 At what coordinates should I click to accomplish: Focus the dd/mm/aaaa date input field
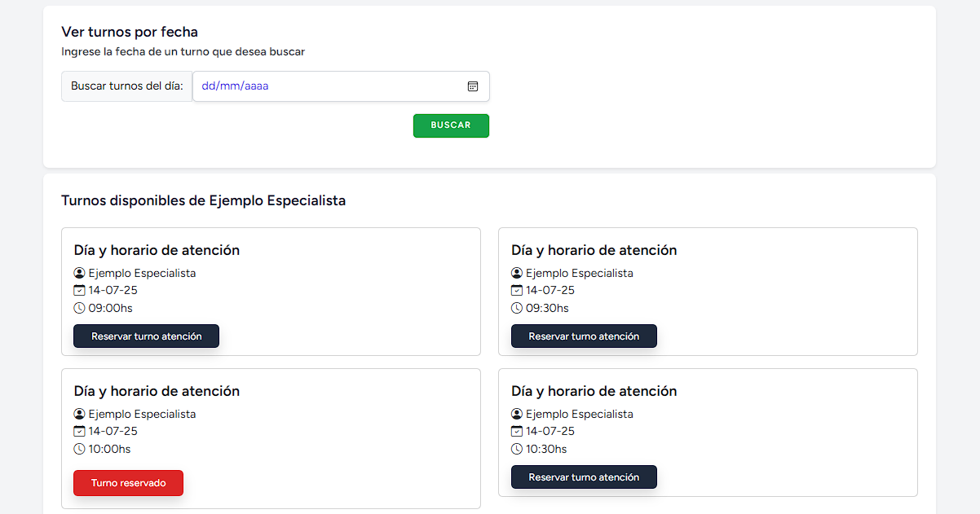click(x=326, y=86)
